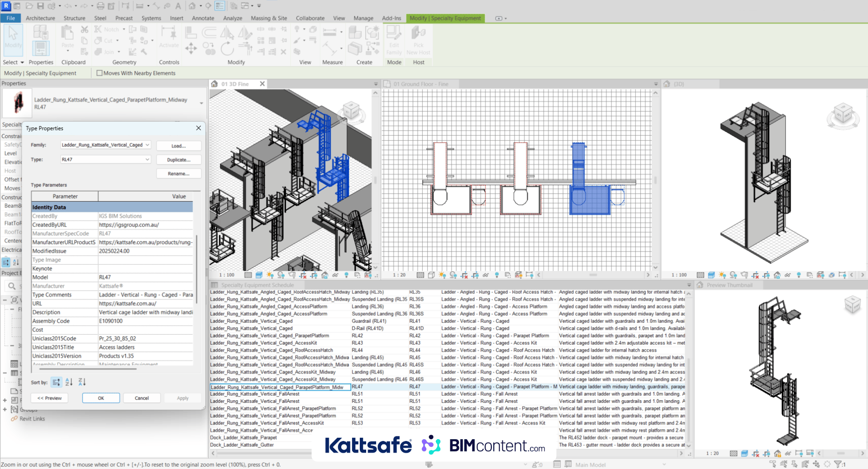Toggle Shadows in 01 3D Fine view
This screenshot has height=469, width=868.
coord(281,275)
